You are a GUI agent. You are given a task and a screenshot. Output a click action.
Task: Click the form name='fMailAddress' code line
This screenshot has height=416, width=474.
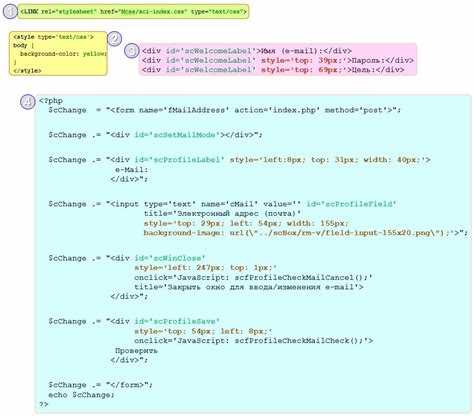click(225, 110)
